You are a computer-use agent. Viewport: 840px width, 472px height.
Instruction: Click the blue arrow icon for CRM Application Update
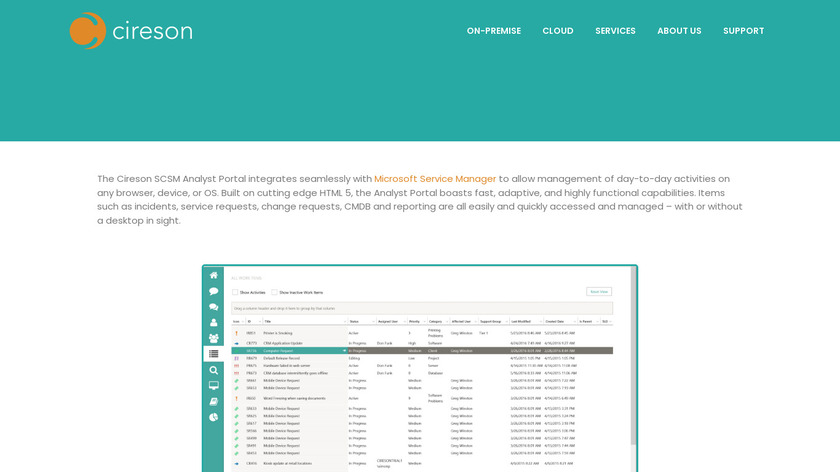[x=236, y=343]
